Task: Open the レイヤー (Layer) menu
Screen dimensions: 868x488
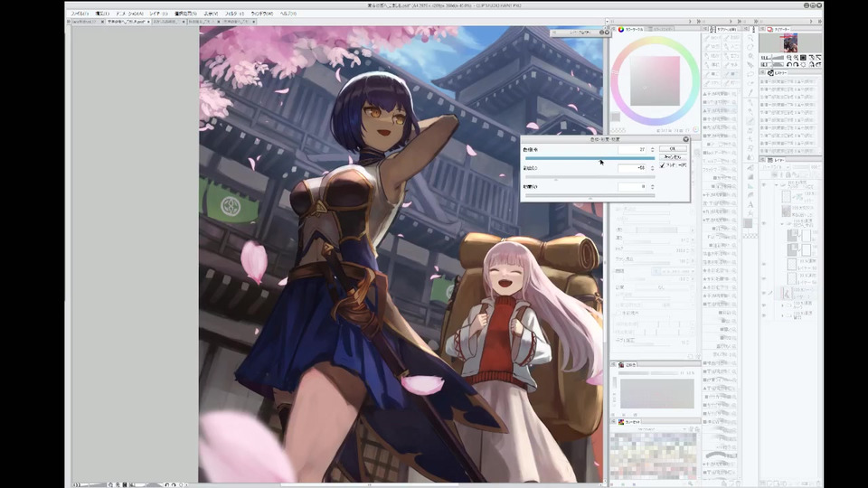Action: click(158, 14)
